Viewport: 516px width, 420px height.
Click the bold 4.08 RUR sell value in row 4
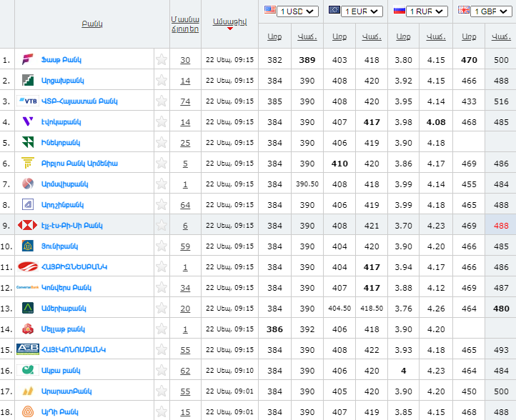coord(436,122)
